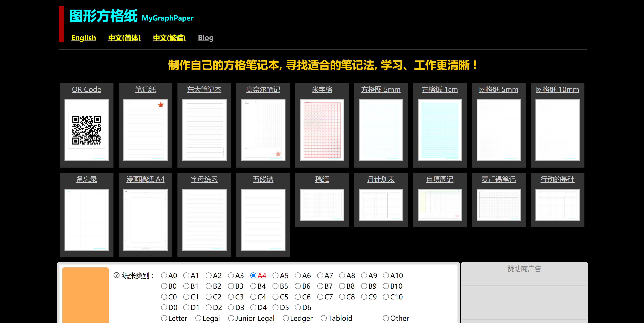Screen dimensions: 644x323
Task: Select the D6 paper size radio
Action: click(298, 307)
